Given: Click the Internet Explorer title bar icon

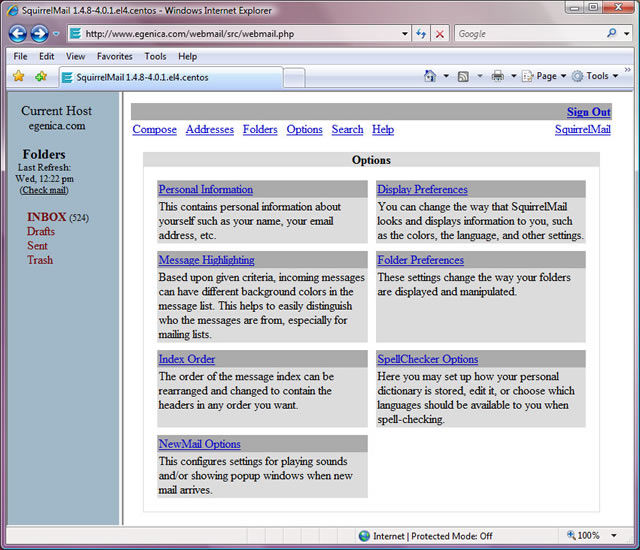Looking at the screenshot, I should point(12,10).
